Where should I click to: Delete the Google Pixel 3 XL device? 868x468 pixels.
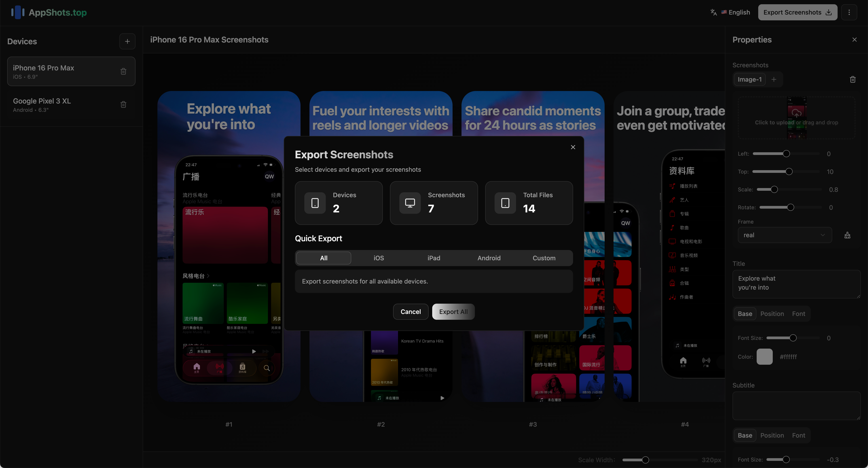pos(123,104)
